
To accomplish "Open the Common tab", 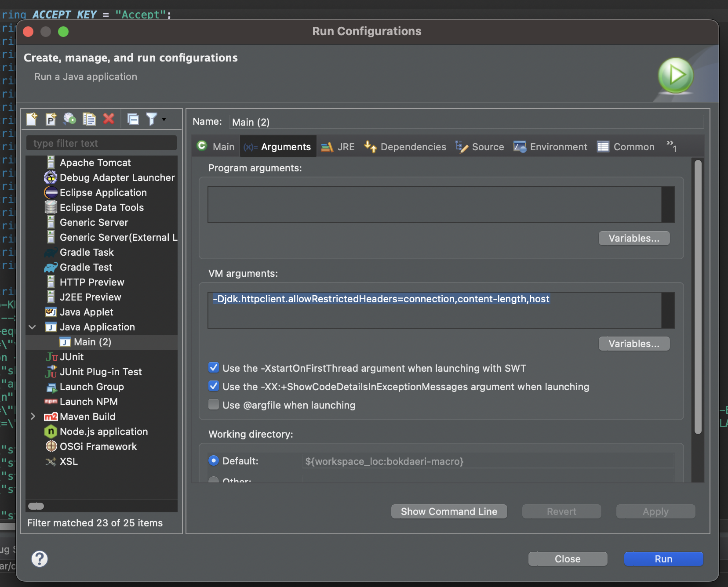I will pos(626,147).
